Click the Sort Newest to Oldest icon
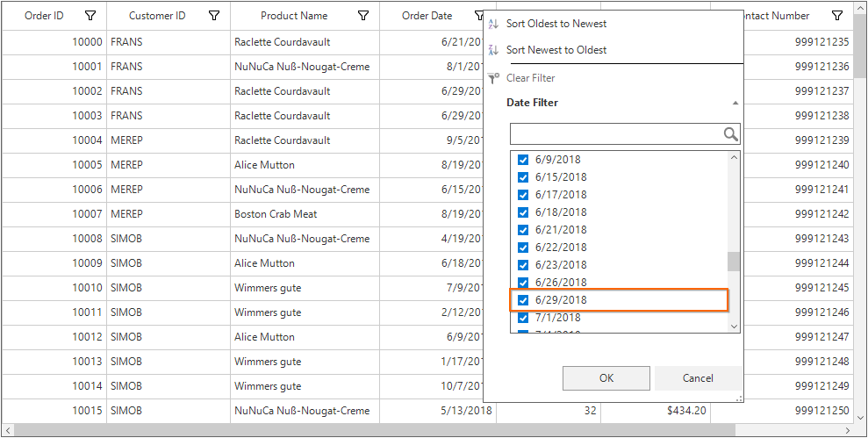 [493, 50]
